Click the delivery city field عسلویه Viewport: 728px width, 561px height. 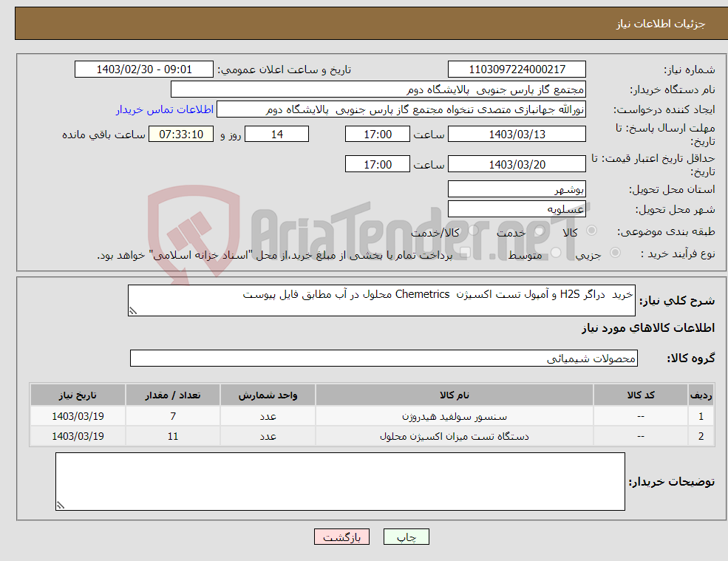[x=517, y=209]
